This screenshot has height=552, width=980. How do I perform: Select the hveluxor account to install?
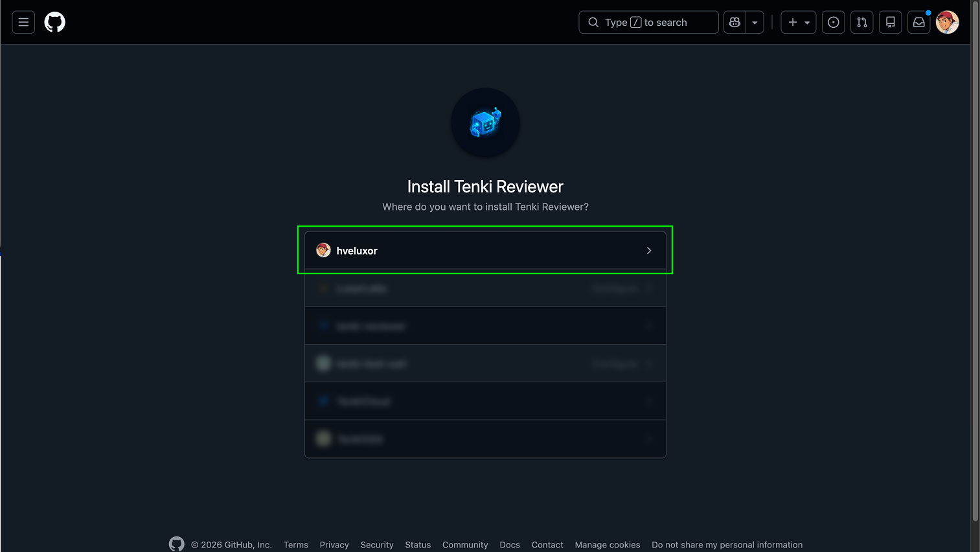pyautogui.click(x=356, y=251)
